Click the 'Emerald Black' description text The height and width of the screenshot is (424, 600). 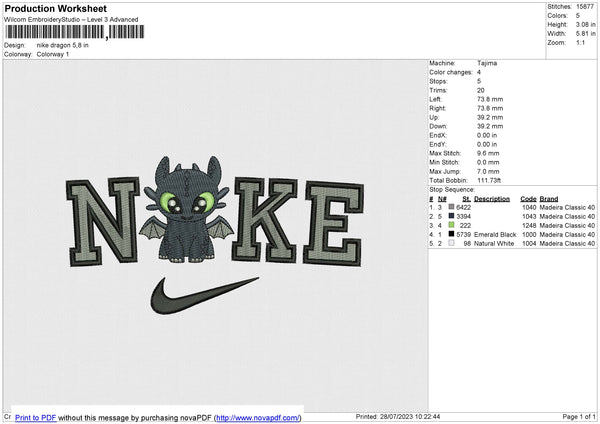click(x=495, y=234)
